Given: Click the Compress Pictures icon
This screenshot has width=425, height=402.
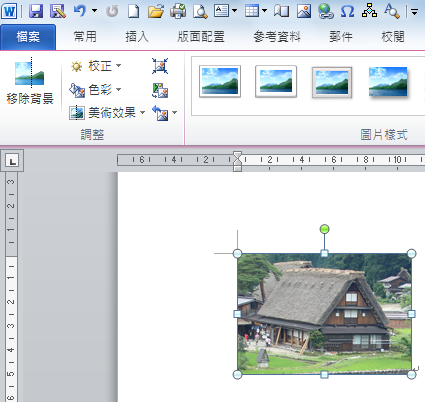Looking at the screenshot, I should pos(160,66).
